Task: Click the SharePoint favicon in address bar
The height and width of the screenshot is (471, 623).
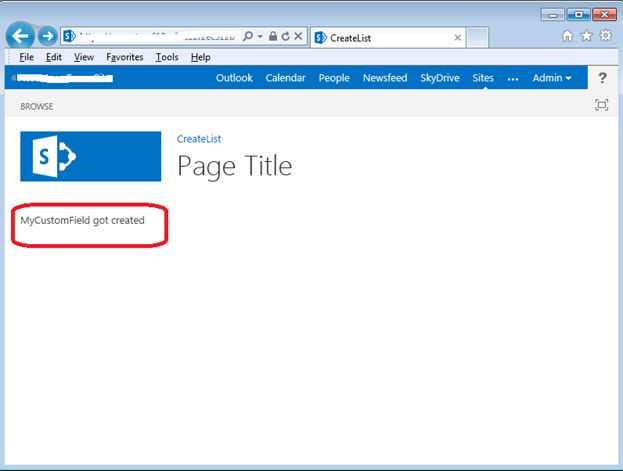Action: [70, 36]
